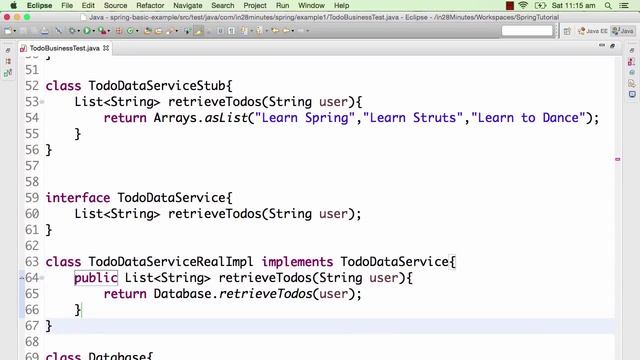Open the Notification Center icon
The image size is (640, 360).
click(624, 6)
